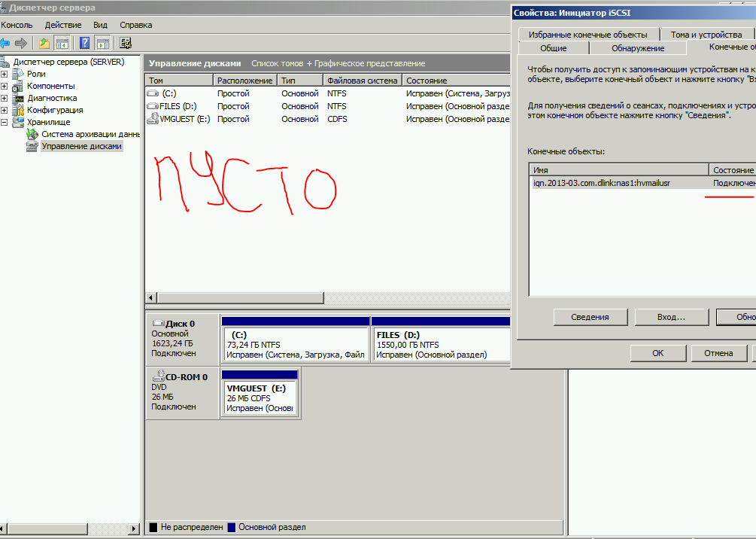Click the Управление дисками tree icon
Viewport: 756px width, 539px height.
[32, 146]
